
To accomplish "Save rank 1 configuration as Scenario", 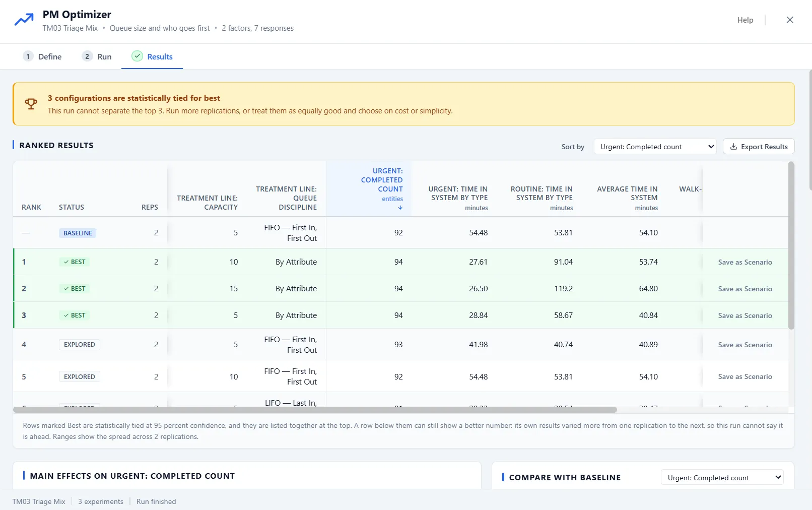I will click(745, 262).
